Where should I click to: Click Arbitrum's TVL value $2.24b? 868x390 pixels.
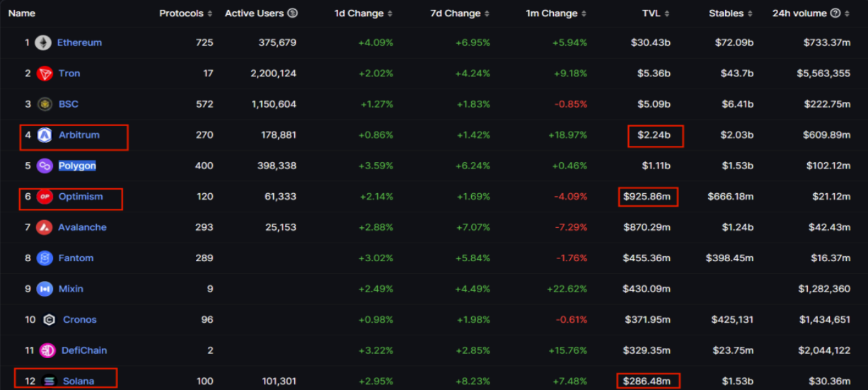(654, 135)
